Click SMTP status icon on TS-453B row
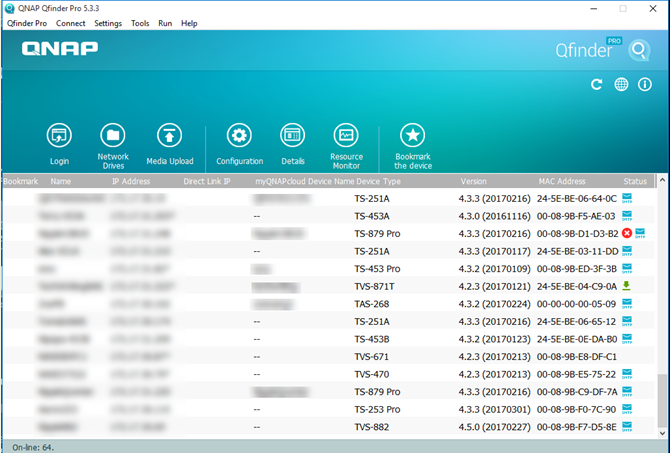670x454 pixels. [627, 339]
